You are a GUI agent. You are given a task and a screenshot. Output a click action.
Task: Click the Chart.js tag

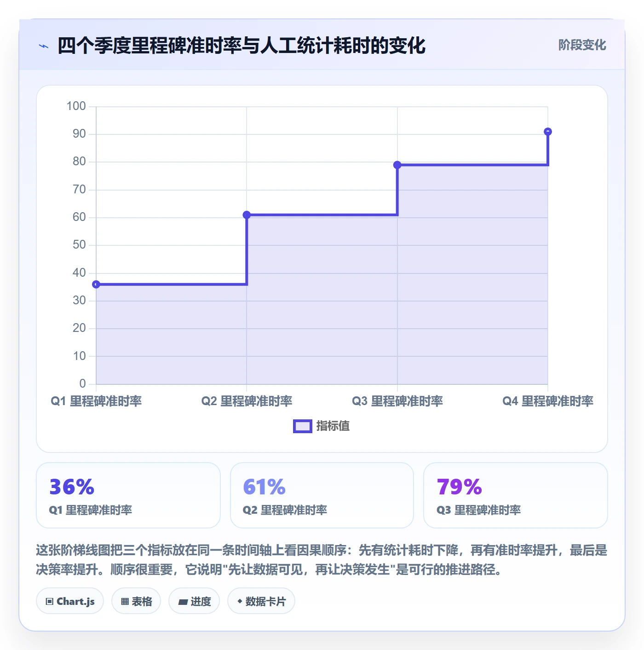pyautogui.click(x=70, y=601)
